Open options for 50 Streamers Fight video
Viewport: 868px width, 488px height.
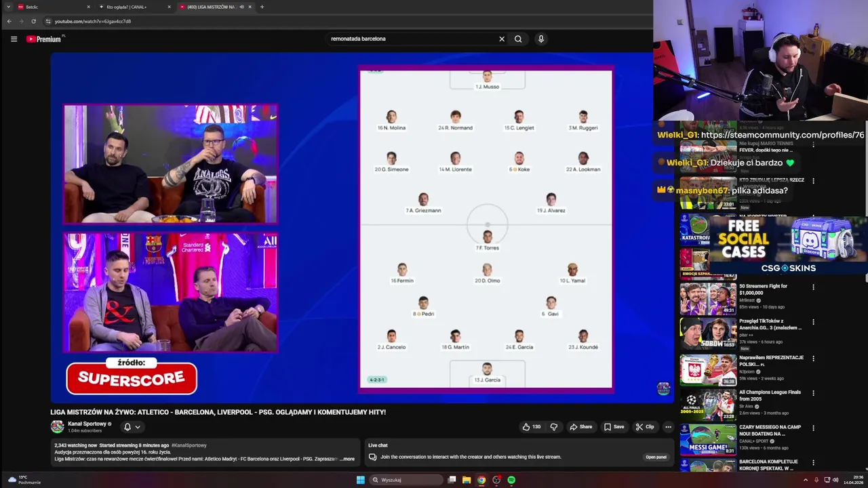pyautogui.click(x=813, y=287)
